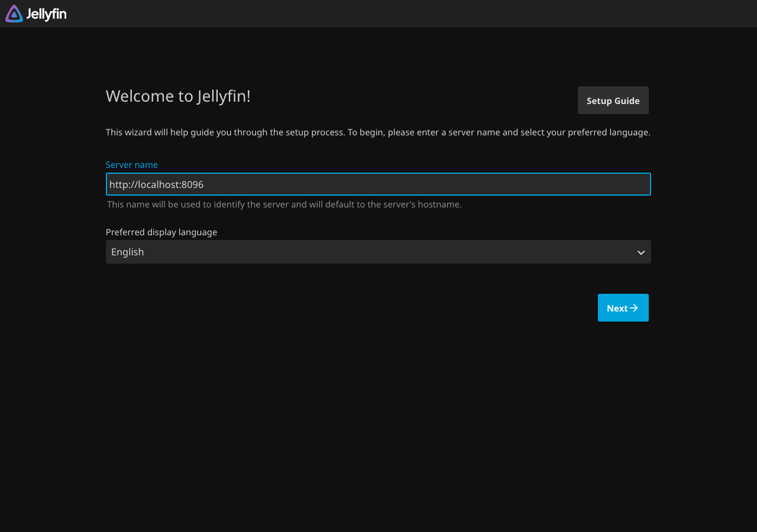757x532 pixels.
Task: Open the Preferred display language dropdown
Action: 378,252
